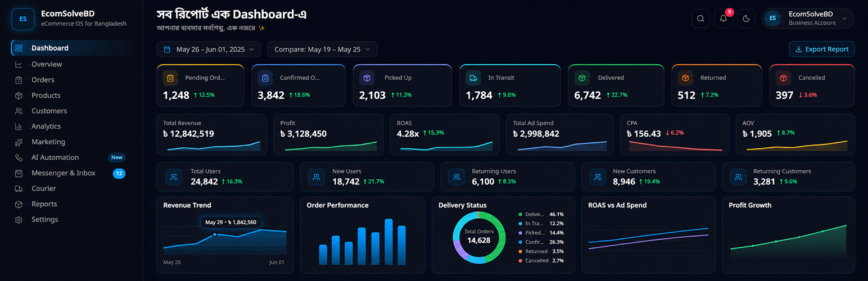Click the Cancelled red box icon
868x281 pixels.
pos(783,78)
